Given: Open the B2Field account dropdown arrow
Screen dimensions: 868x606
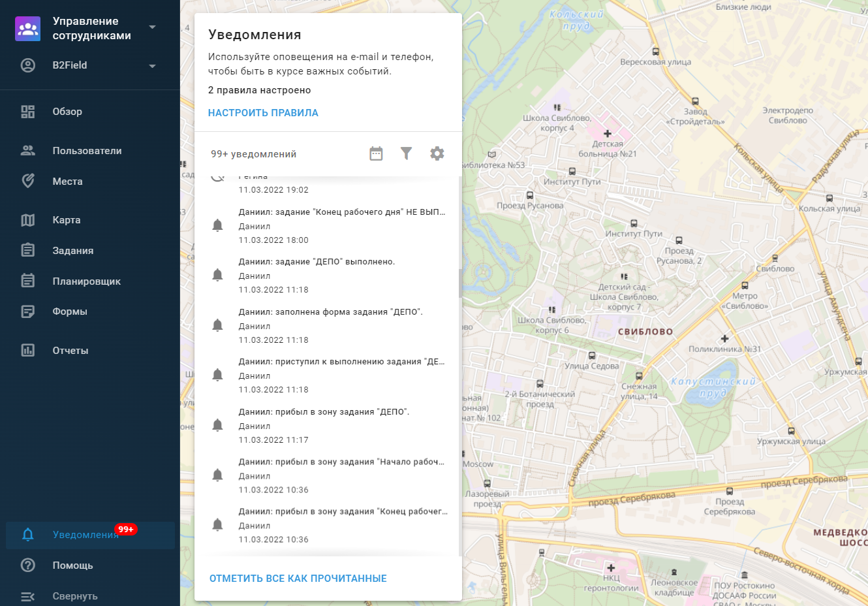Looking at the screenshot, I should tap(152, 66).
